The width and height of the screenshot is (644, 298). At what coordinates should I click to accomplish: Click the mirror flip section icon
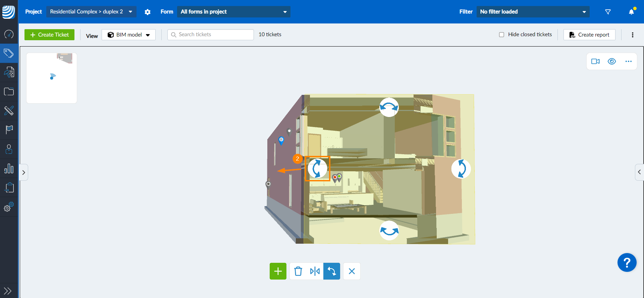tap(315, 271)
